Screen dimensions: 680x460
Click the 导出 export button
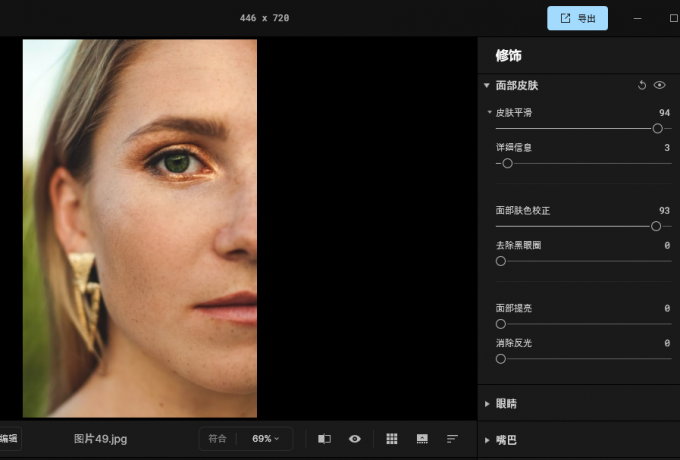pyautogui.click(x=577, y=18)
